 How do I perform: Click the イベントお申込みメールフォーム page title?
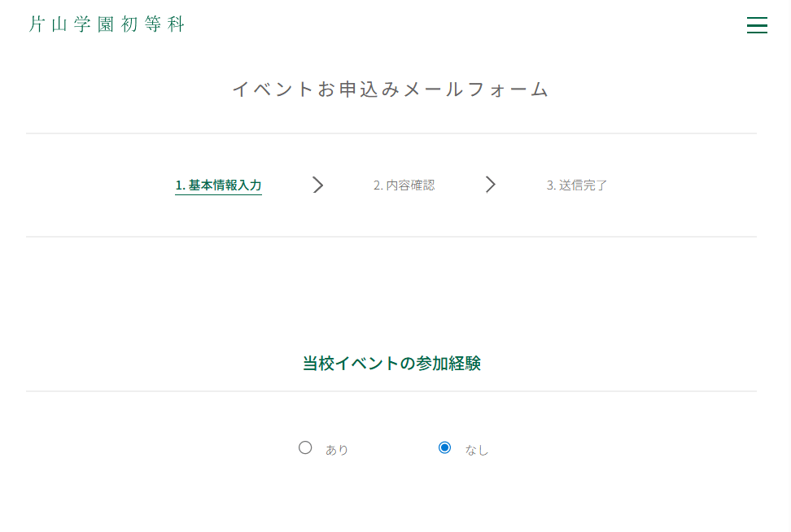point(391,89)
